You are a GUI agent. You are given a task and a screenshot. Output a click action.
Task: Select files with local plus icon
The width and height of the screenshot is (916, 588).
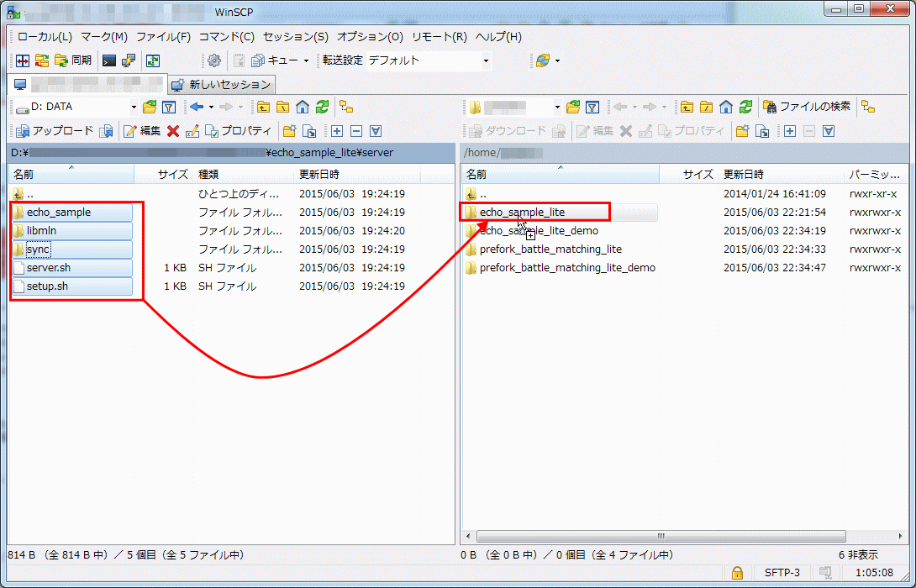[337, 131]
